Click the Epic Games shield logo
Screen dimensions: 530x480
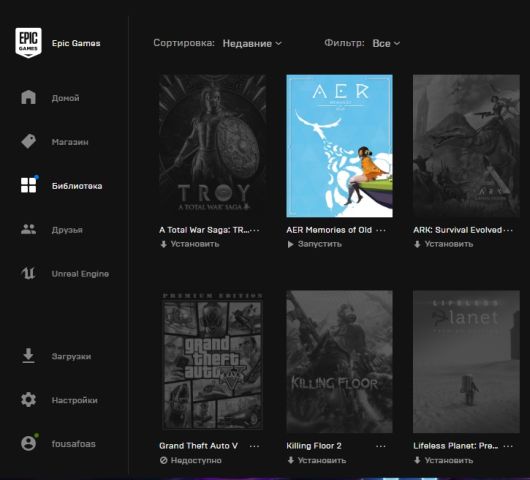pyautogui.click(x=28, y=43)
